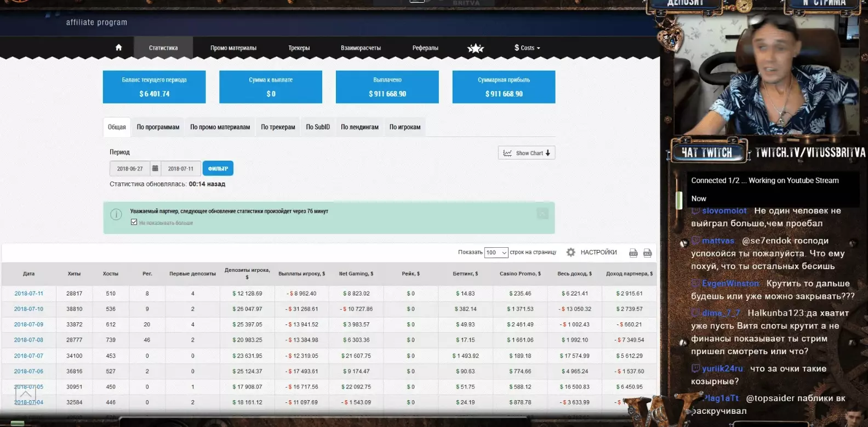Toggle the 'Не показывать больше' checkbox
This screenshot has height=427, width=868.
pos(134,222)
